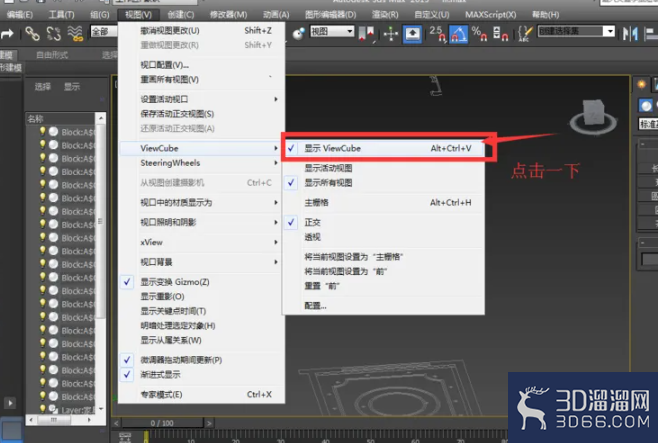This screenshot has height=443, width=658.
Task: Uncheck 显示 ViewCube in the submenu
Action: (x=384, y=148)
